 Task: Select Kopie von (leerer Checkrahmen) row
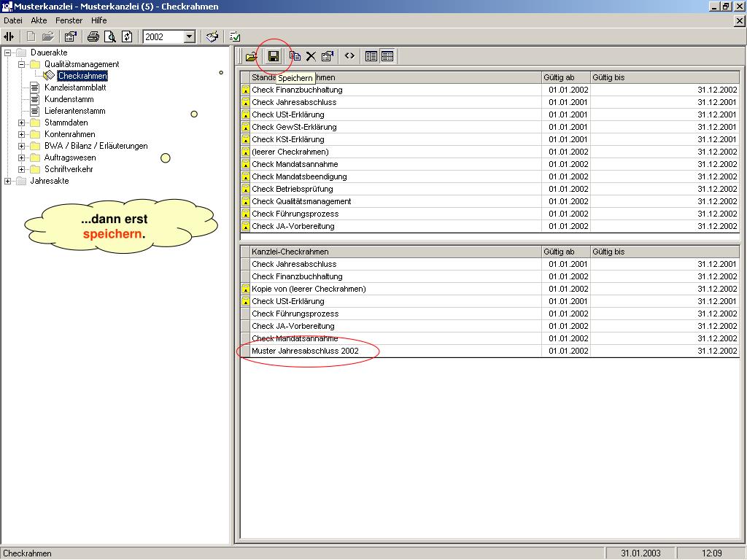pyautogui.click(x=489, y=289)
